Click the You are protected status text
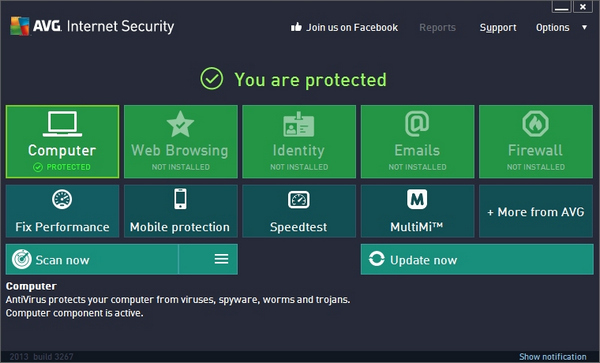Viewport: 600px width, 363px height. [310, 80]
